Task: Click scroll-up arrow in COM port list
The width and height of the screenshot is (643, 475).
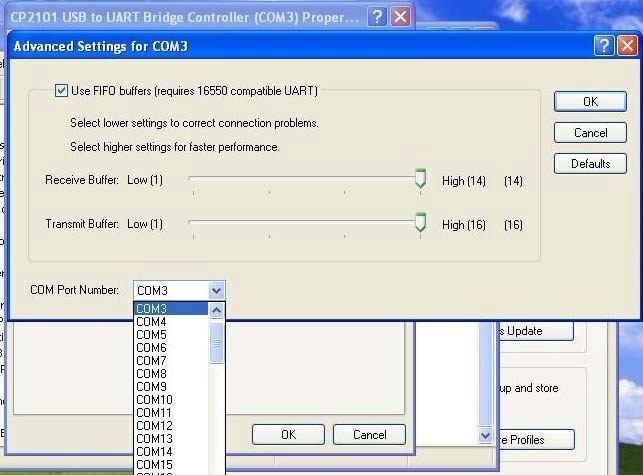Action: 217,310
